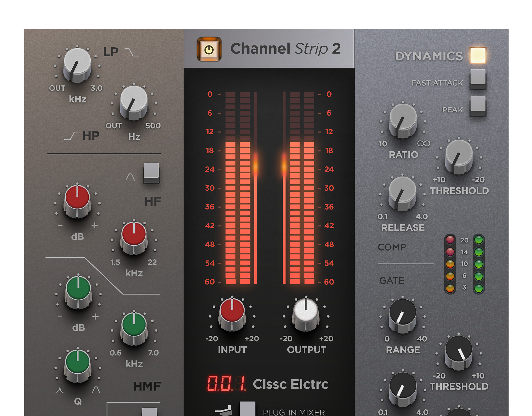This screenshot has width=532, height=416.
Task: Click the red HF dB gain knob
Action: tap(77, 201)
